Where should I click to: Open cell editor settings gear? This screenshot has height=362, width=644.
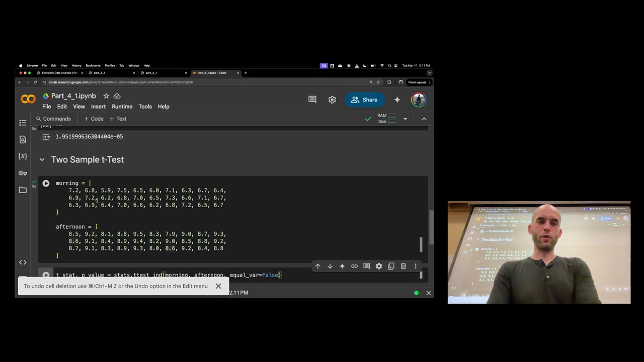click(379, 266)
